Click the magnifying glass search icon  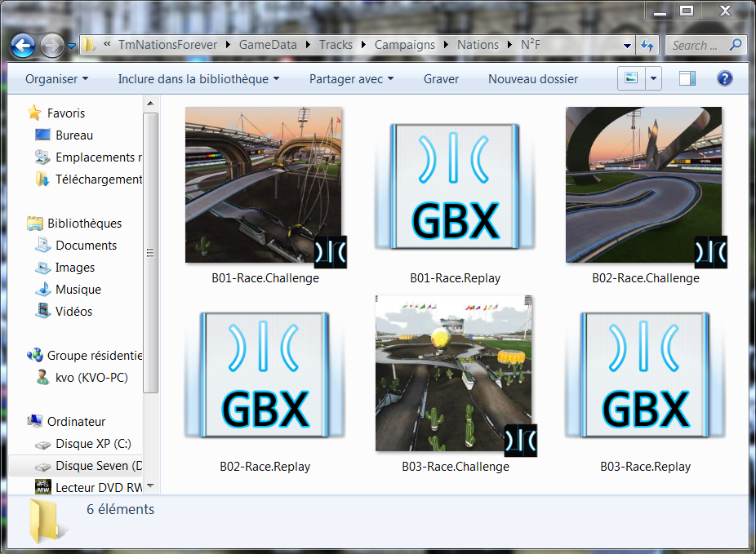(x=736, y=46)
